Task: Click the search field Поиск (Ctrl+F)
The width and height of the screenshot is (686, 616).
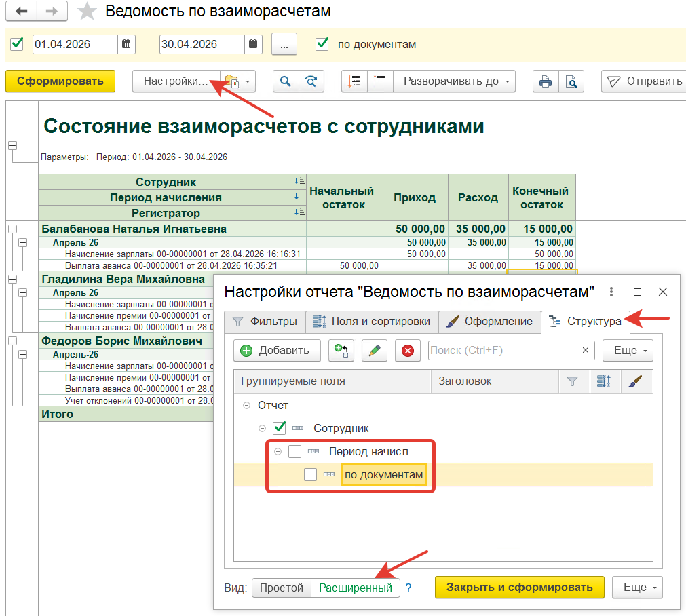Action: (502, 351)
